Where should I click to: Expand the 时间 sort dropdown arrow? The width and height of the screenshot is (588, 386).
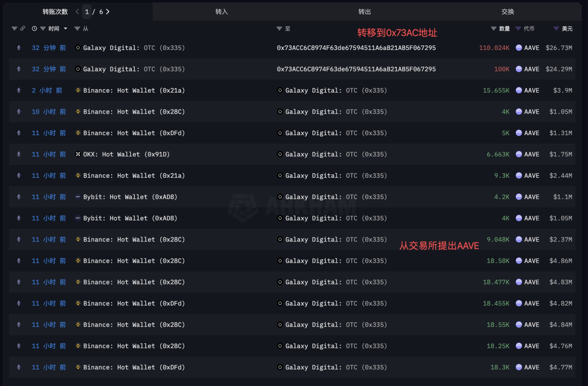[66, 29]
